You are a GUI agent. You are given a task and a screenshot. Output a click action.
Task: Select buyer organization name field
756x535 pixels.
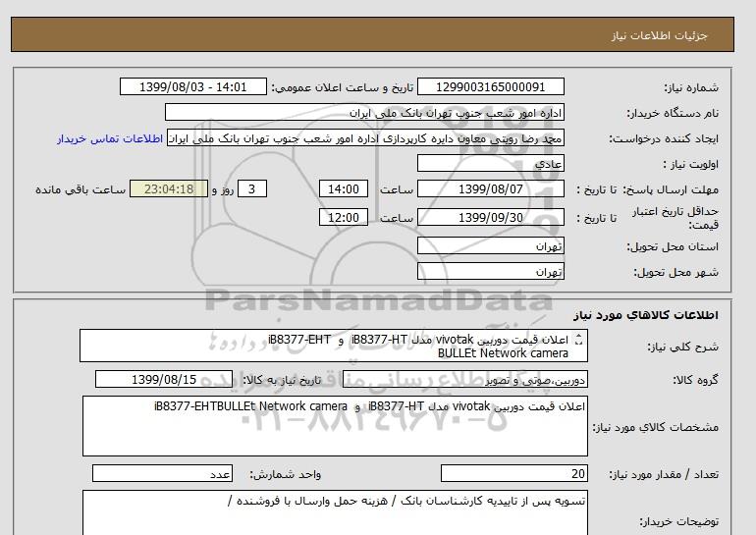point(364,112)
